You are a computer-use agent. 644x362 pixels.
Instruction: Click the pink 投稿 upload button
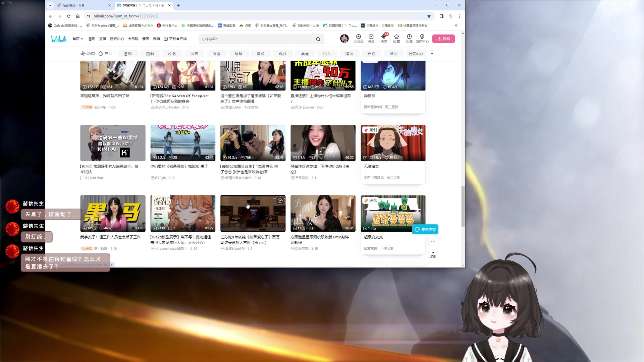click(x=443, y=39)
